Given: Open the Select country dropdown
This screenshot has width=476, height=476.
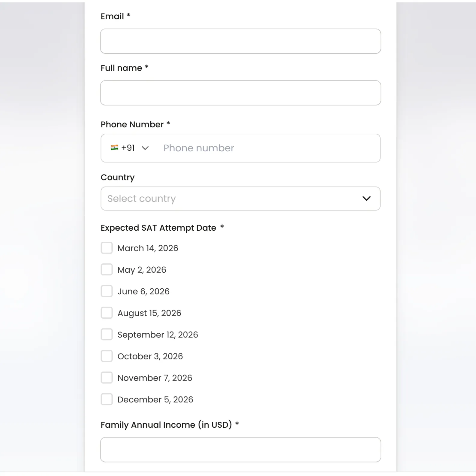Looking at the screenshot, I should pos(240,199).
